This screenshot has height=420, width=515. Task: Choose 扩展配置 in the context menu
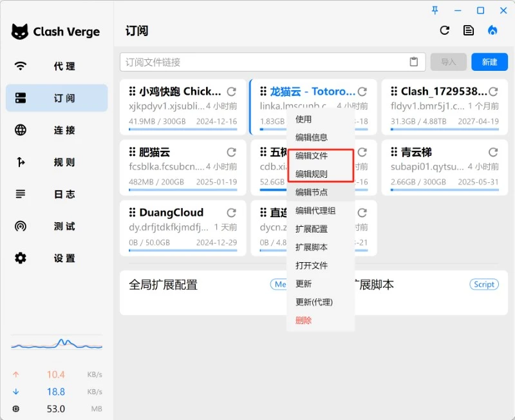click(321, 229)
